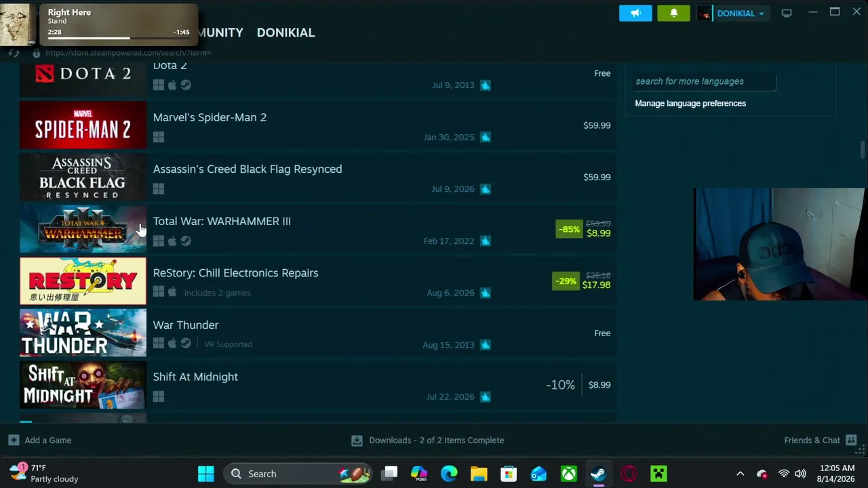Image resolution: width=868 pixels, height=488 pixels.
Task: Click the review thumb icon for Assassin's Creed Black Flag
Action: [485, 188]
